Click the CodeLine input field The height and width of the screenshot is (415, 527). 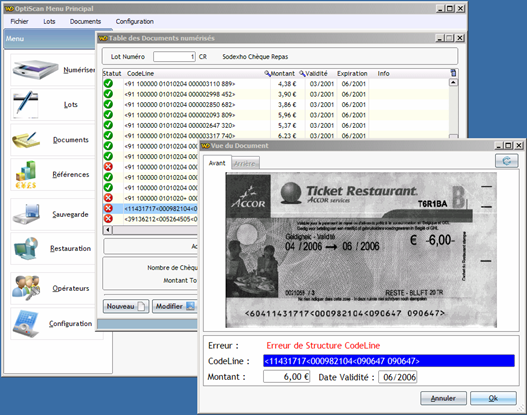point(389,361)
